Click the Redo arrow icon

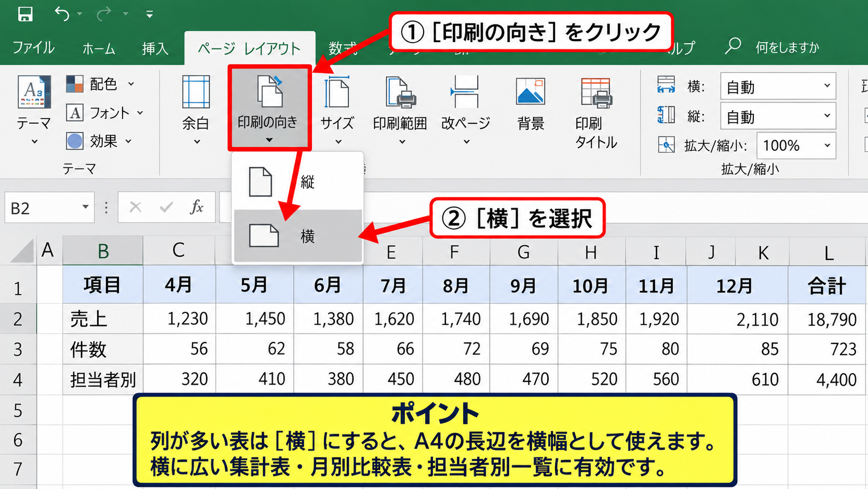[104, 14]
